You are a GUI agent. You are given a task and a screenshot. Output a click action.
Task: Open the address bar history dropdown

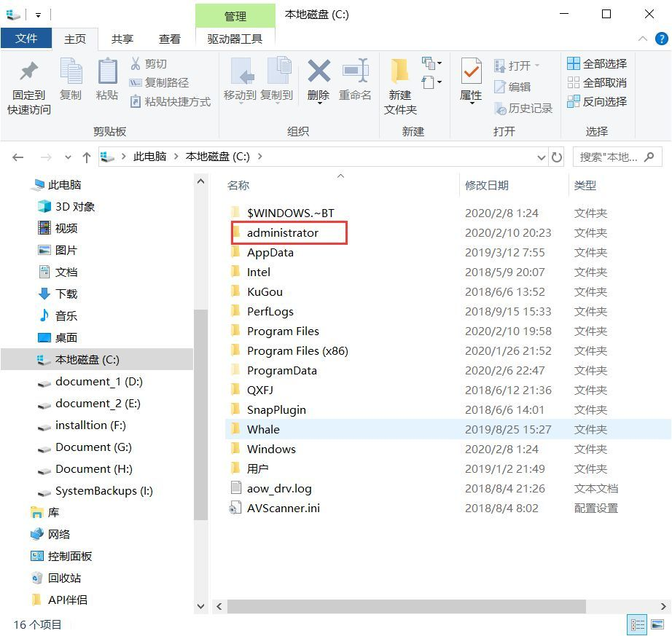[x=541, y=157]
